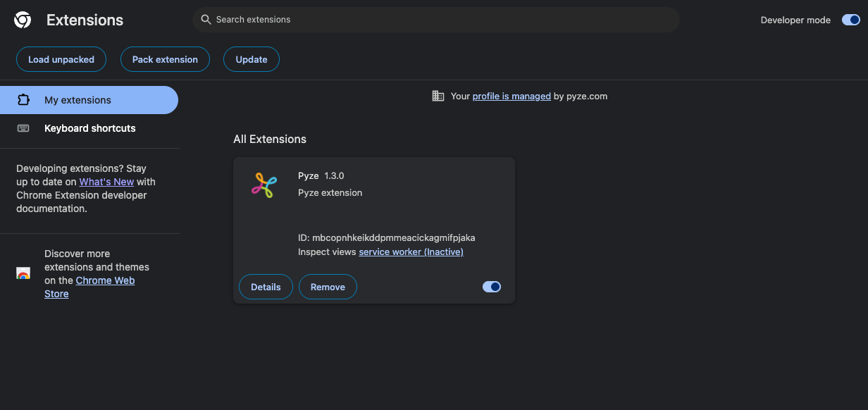Click the Search extensions input field
The width and height of the screenshot is (868, 410).
click(x=435, y=19)
